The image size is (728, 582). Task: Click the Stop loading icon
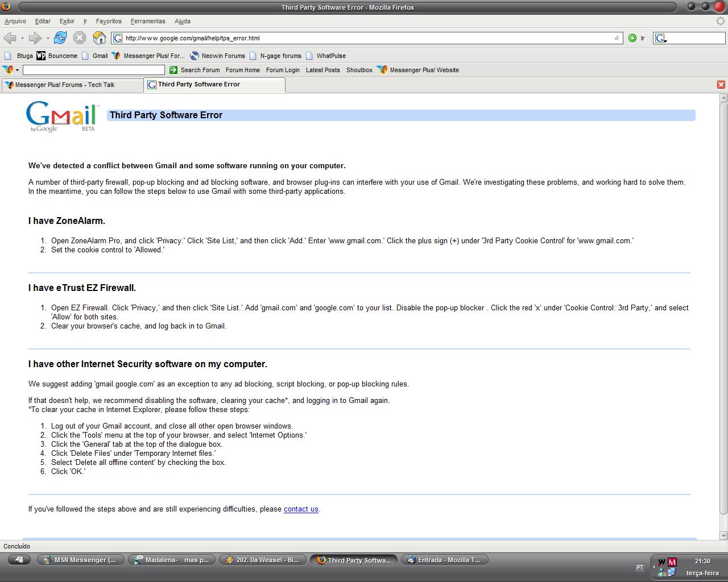pos(80,38)
